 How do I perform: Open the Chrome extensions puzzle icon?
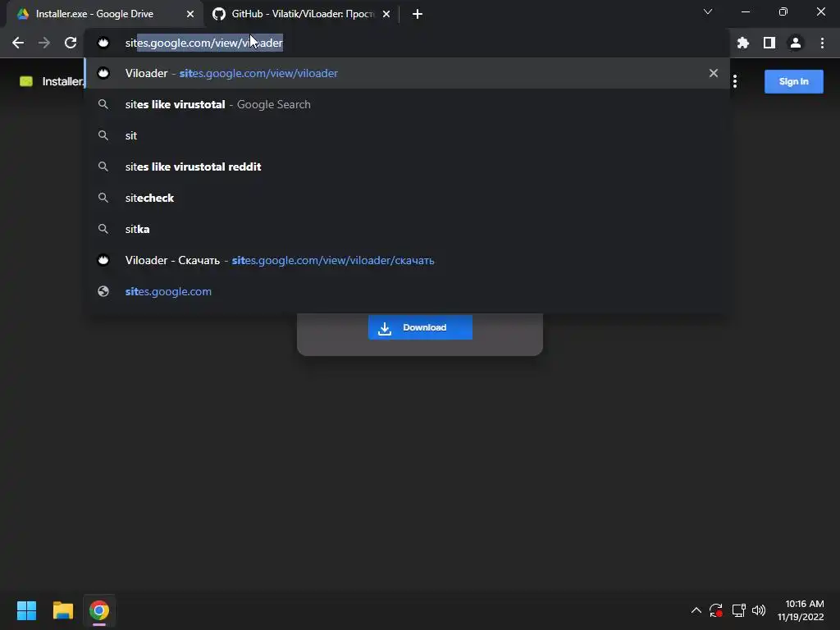point(742,43)
